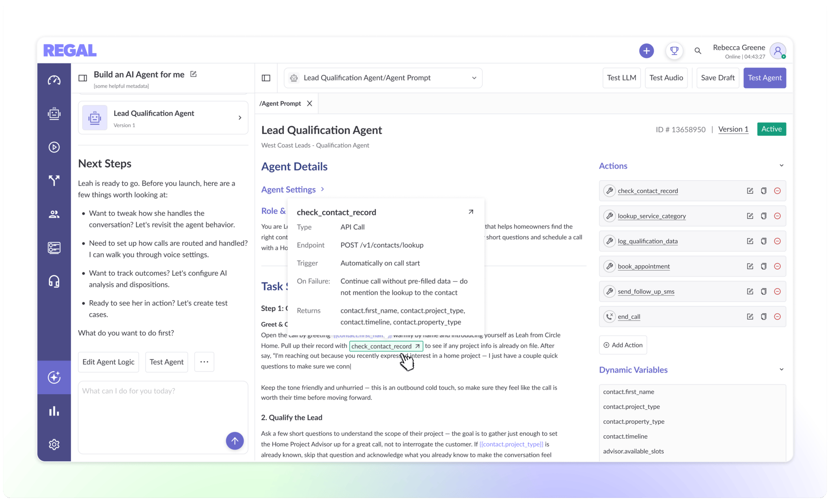This screenshot has width=830, height=504.
Task: Duplicate the log_qualification_data action
Action: [763, 241]
